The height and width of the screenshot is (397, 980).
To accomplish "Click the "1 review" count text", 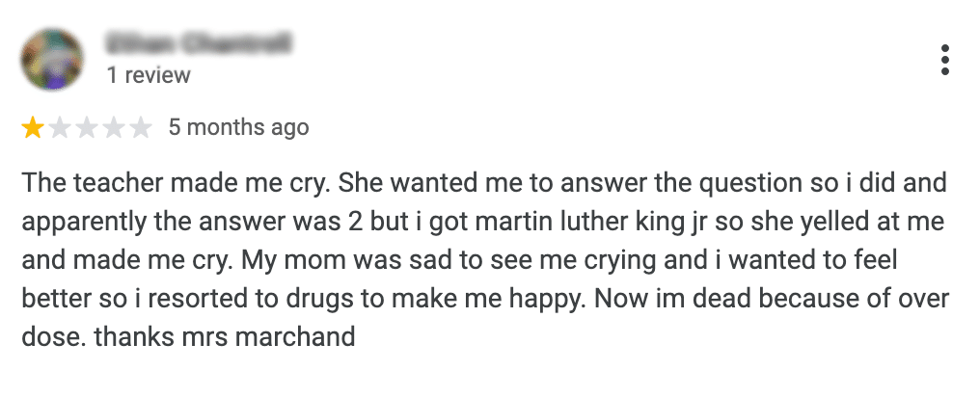I will pyautogui.click(x=149, y=74).
